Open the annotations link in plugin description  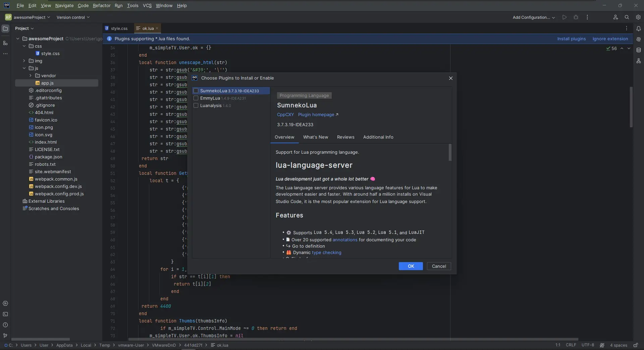point(345,240)
